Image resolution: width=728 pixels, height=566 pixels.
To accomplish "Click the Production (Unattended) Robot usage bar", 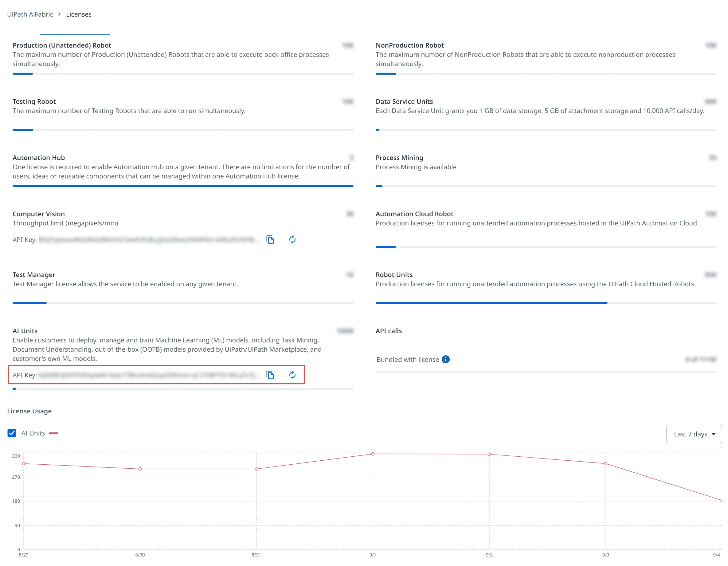I will (x=183, y=74).
